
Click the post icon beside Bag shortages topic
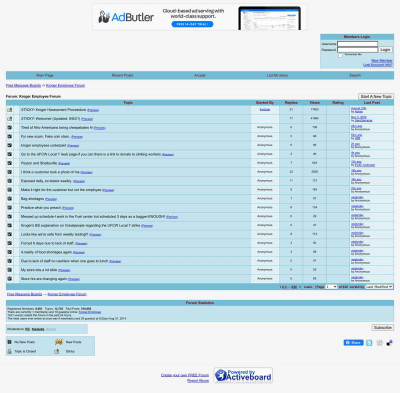pos(10,199)
